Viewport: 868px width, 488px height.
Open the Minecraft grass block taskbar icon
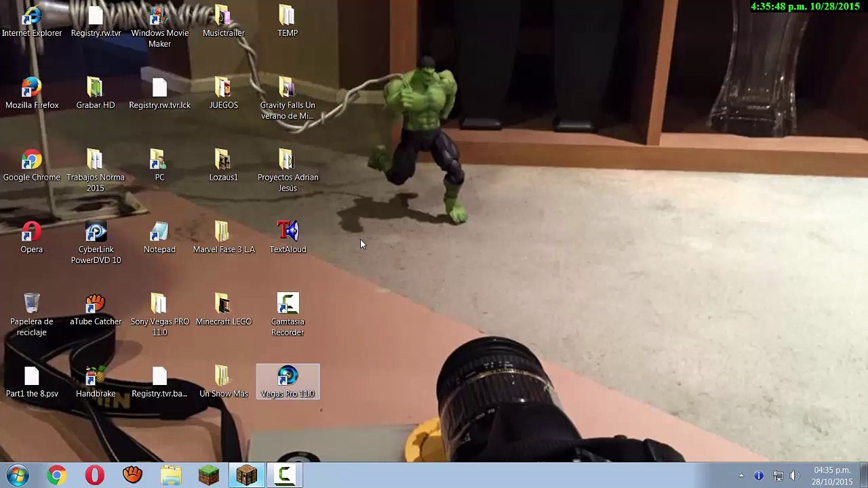209,475
